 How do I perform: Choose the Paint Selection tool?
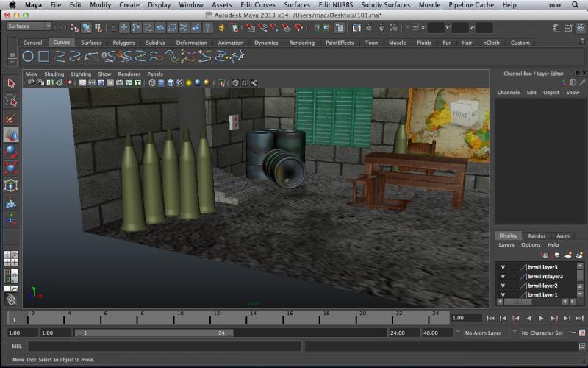tap(11, 118)
